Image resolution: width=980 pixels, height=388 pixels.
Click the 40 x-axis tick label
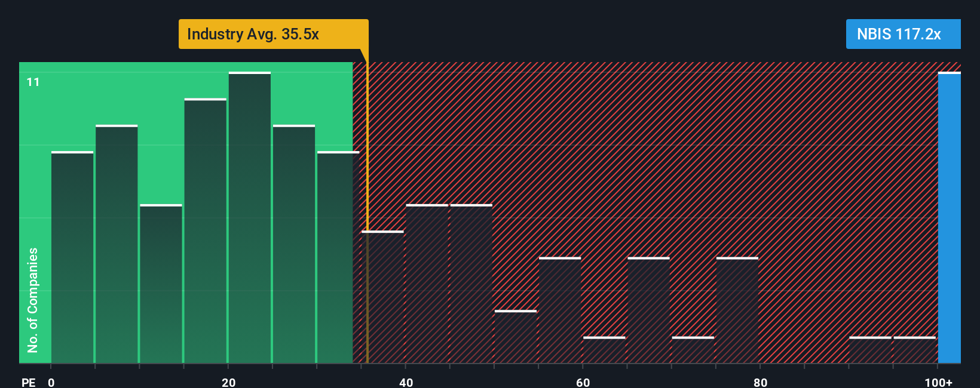point(406,382)
